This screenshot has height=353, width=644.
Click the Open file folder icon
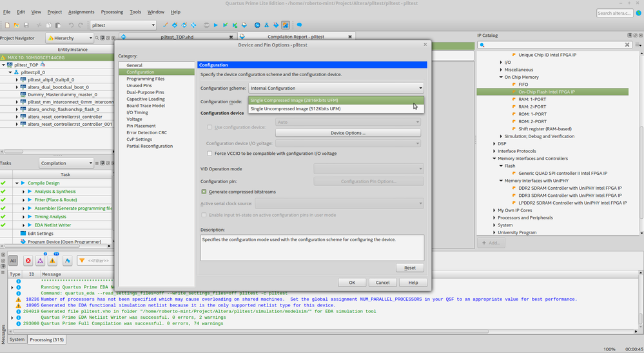(x=16, y=25)
